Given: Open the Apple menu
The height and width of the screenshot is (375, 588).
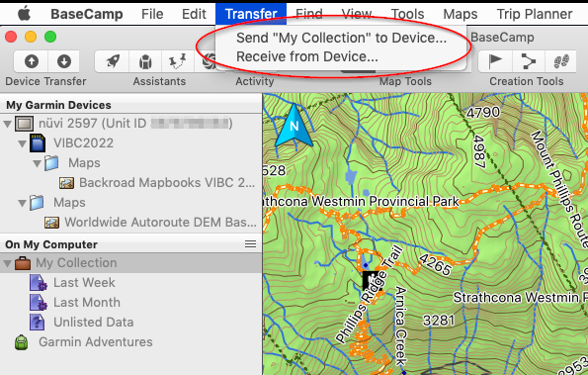Looking at the screenshot, I should tap(25, 14).
